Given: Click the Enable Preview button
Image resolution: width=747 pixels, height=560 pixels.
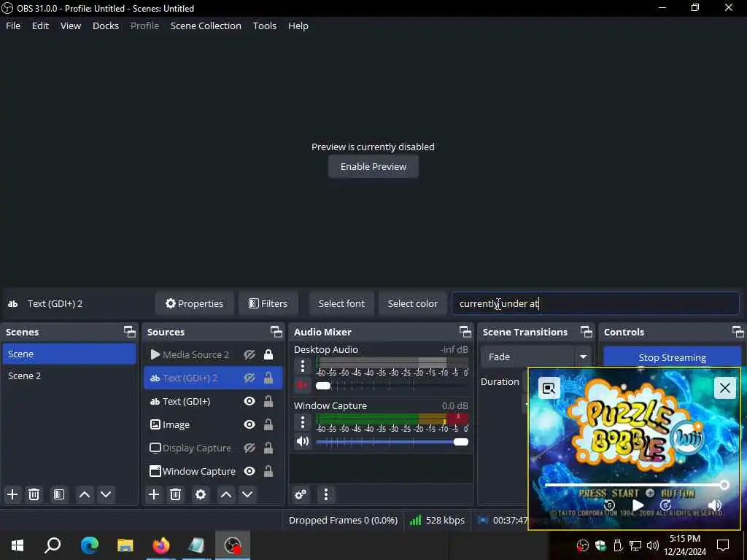Looking at the screenshot, I should tap(373, 167).
